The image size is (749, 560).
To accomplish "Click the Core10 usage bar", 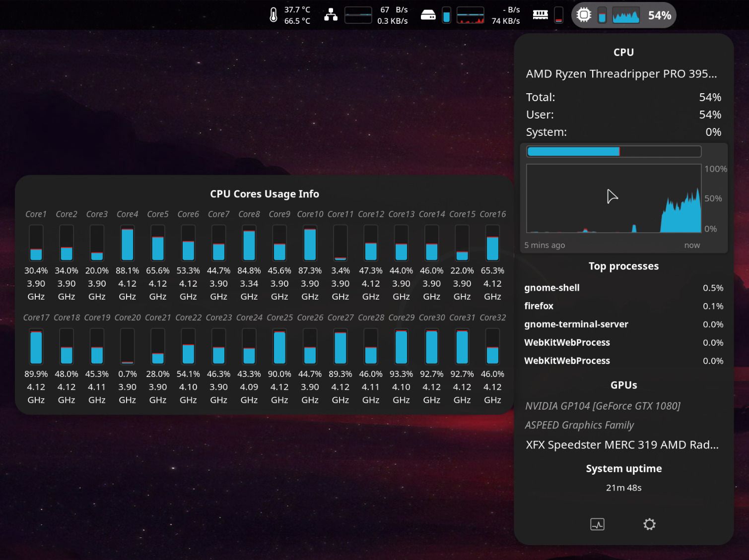I will [x=309, y=243].
